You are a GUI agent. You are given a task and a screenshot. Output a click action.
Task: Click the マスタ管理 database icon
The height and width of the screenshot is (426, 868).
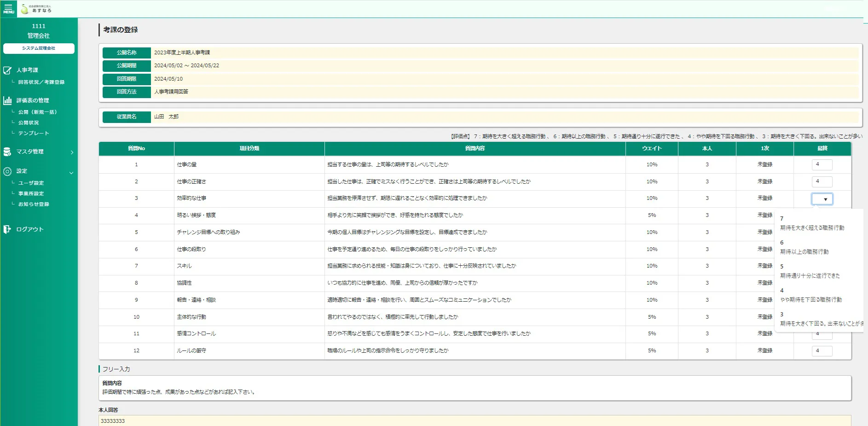tap(7, 152)
